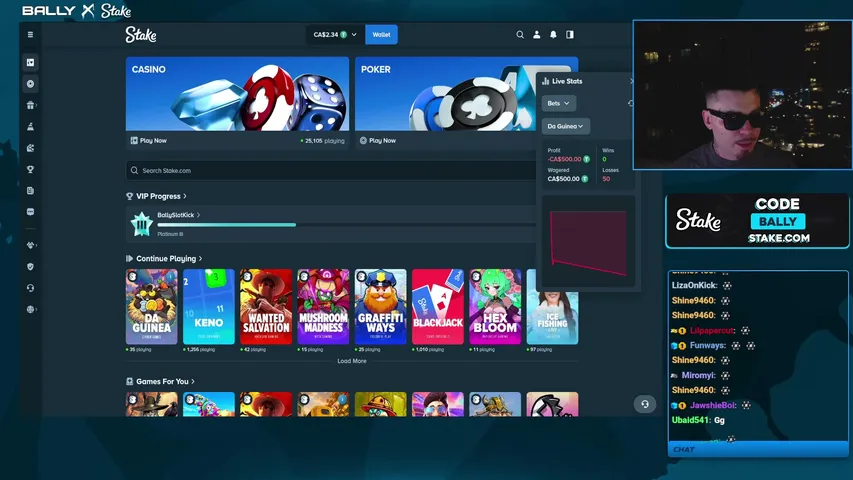Open the Keno game tile

209,306
